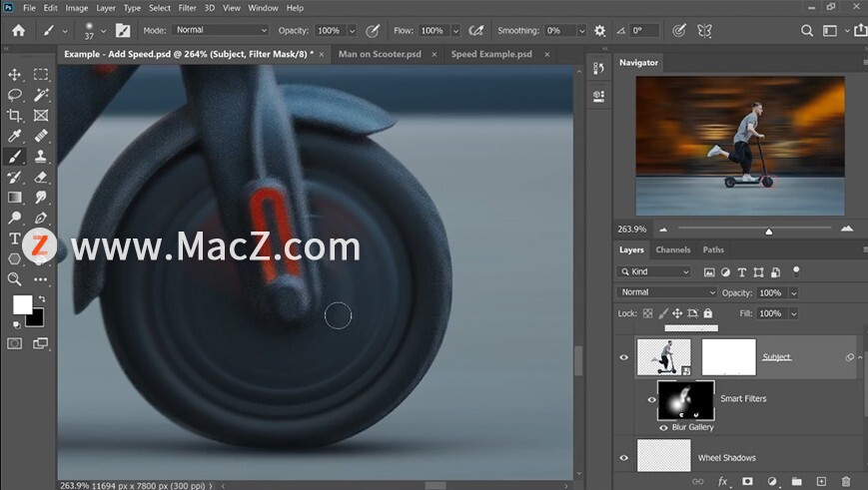Click the add layer mask icon

click(747, 481)
